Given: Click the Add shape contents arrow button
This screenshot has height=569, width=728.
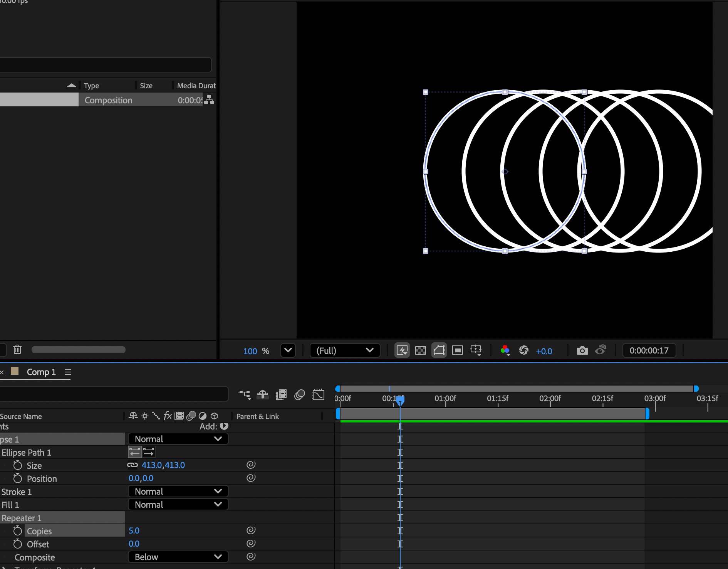Looking at the screenshot, I should (224, 426).
